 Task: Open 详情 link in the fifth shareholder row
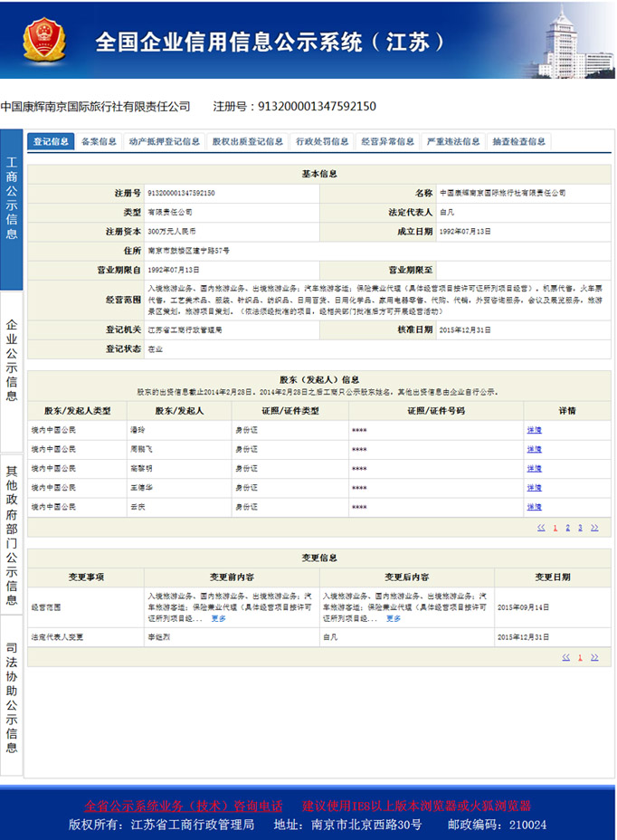tap(534, 507)
